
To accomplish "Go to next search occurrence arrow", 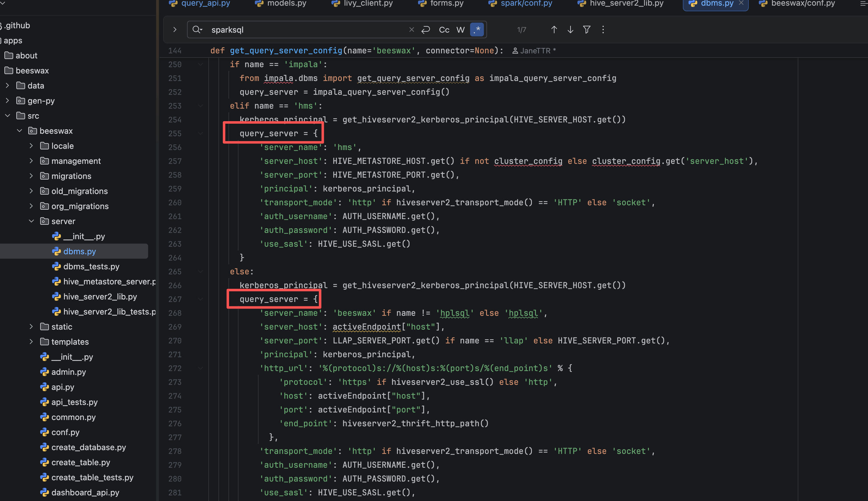I will click(x=570, y=30).
